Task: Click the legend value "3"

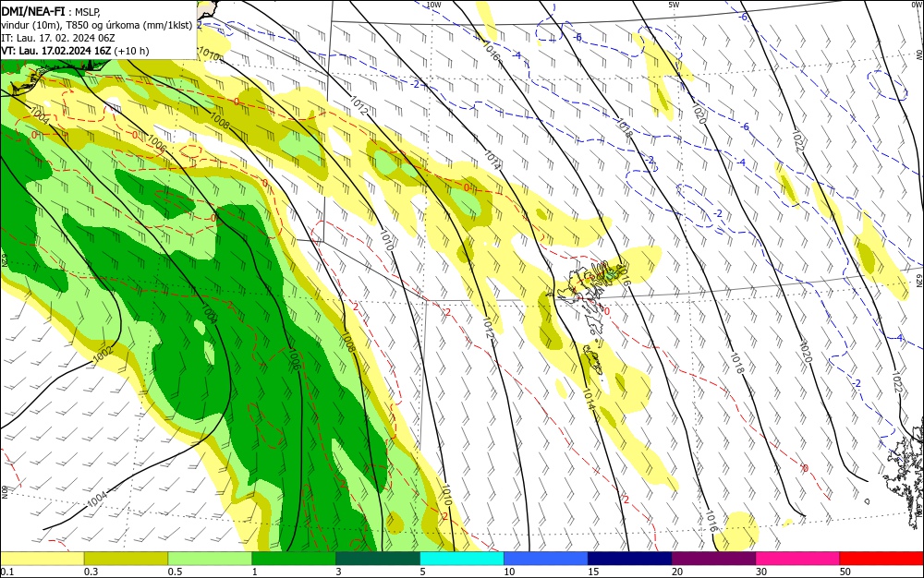Action: (x=339, y=572)
